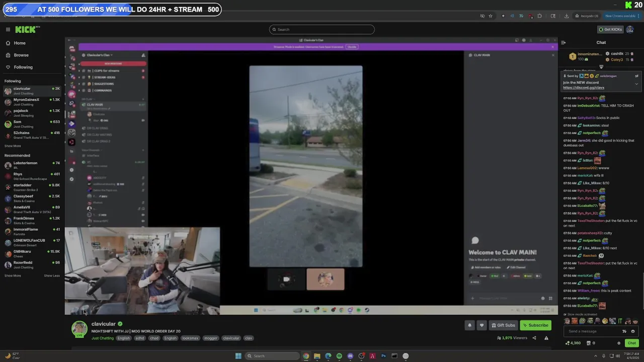The image size is (644, 362).
Task: Collapse the chat panel arrow icon
Action: [563, 43]
